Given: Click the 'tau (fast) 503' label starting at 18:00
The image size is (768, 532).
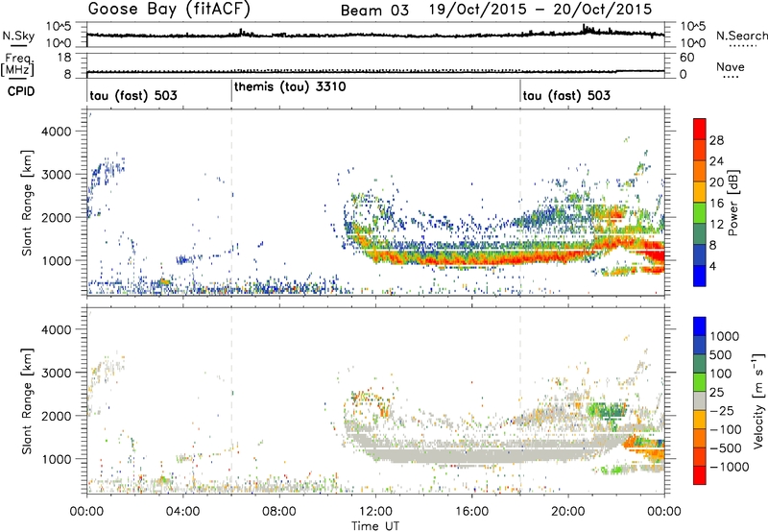Looking at the screenshot, I should [566, 95].
